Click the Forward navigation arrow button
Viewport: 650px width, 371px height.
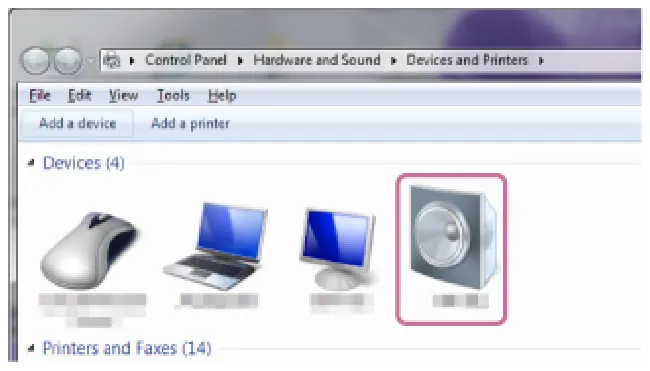coord(68,61)
